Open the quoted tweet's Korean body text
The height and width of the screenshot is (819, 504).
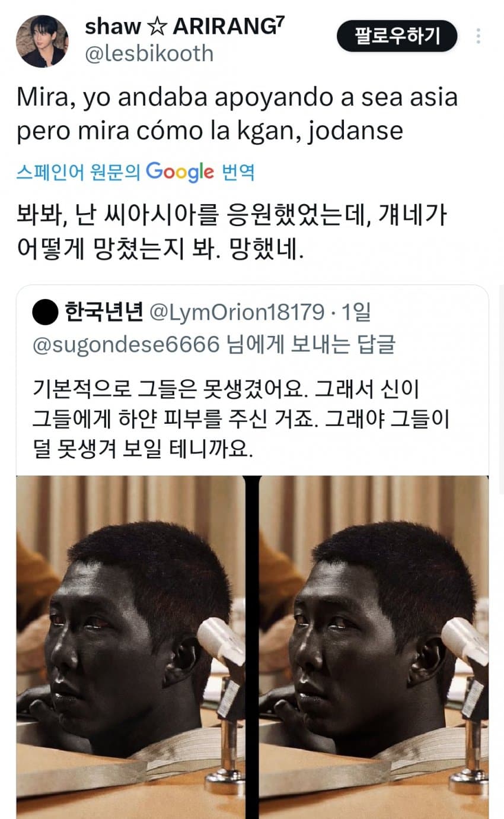pos(241,420)
